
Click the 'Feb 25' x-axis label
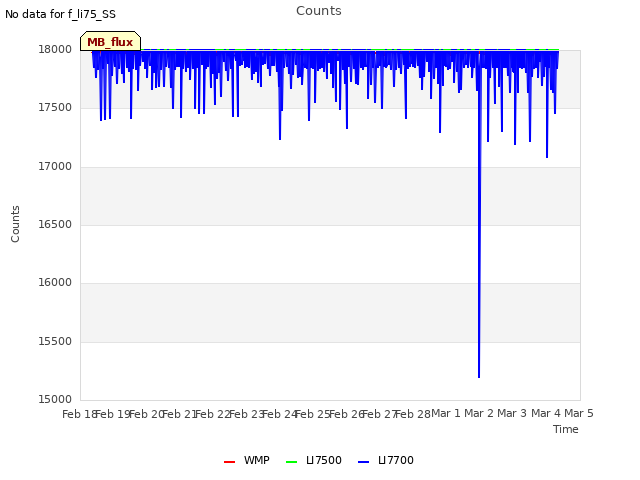(313, 414)
